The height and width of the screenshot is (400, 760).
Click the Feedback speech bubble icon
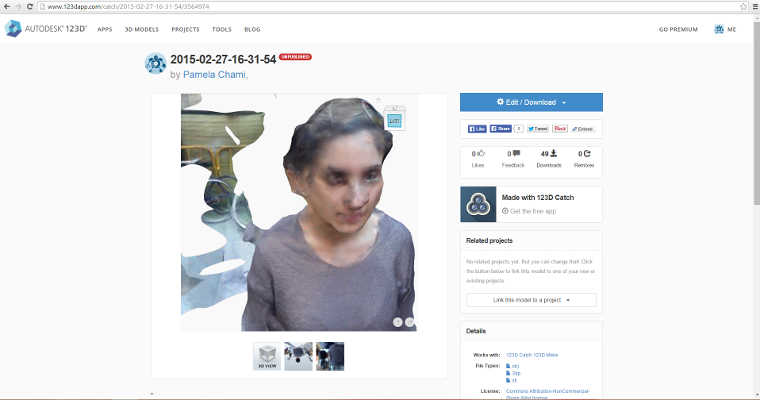(x=516, y=154)
